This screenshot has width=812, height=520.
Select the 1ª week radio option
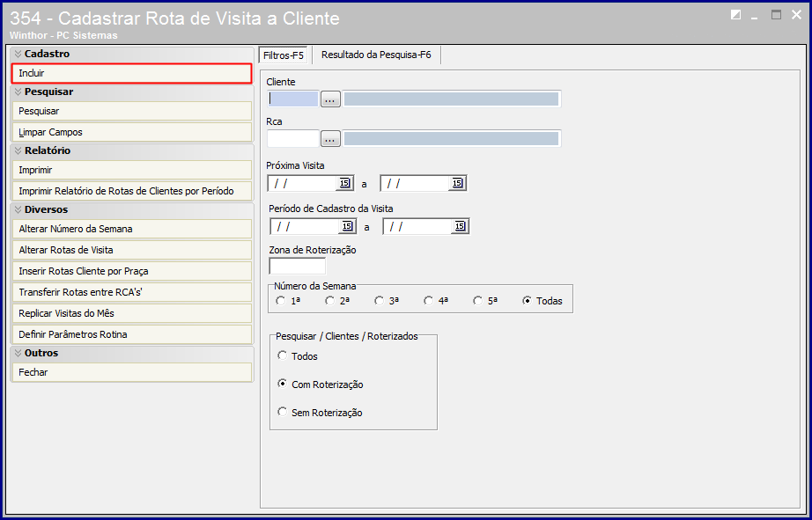(x=281, y=301)
